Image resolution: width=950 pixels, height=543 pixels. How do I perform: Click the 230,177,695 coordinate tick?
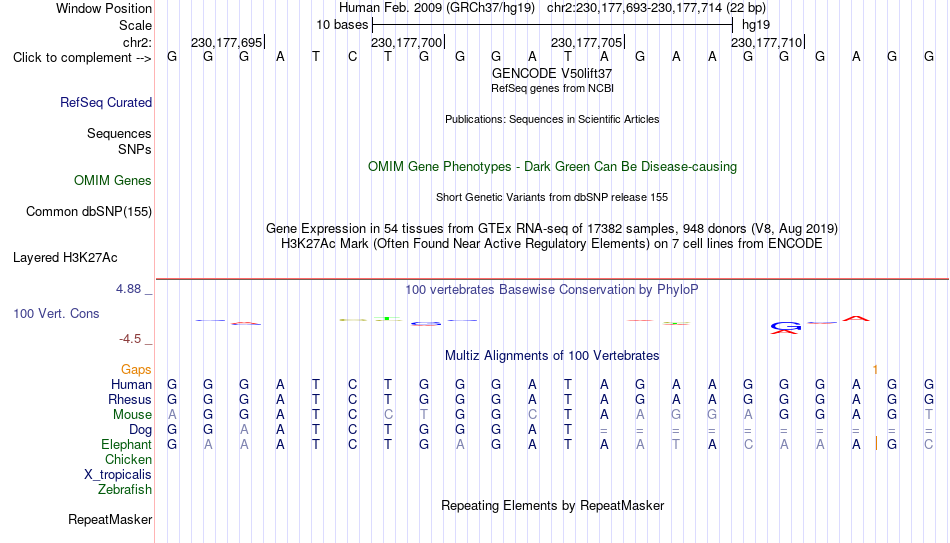(x=227, y=42)
